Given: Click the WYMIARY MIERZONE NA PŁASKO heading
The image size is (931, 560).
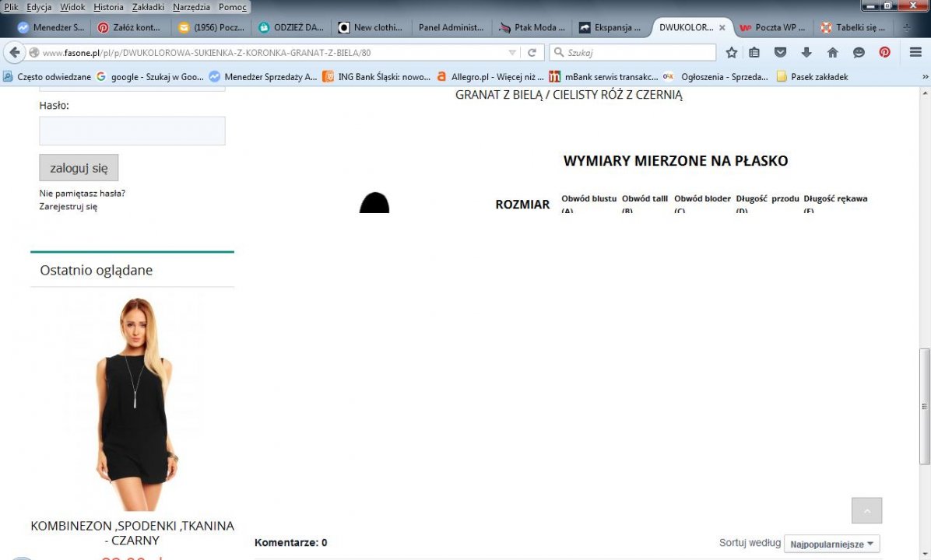Looking at the screenshot, I should 676,161.
